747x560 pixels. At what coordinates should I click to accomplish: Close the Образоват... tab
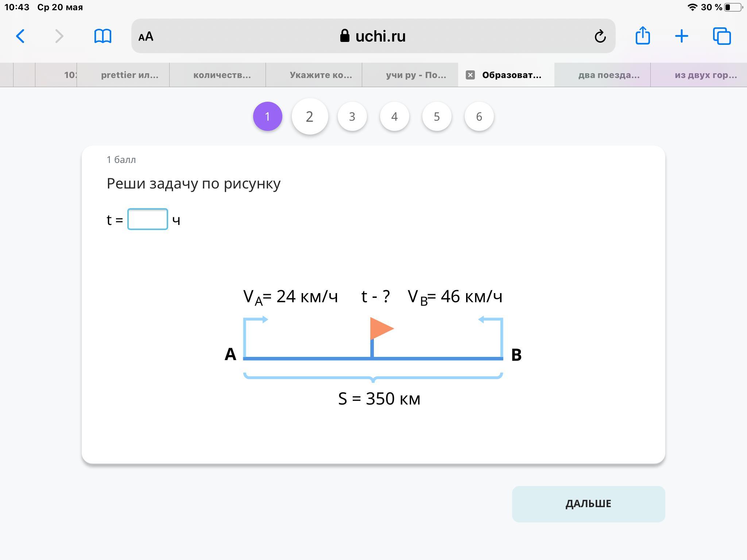coord(470,75)
